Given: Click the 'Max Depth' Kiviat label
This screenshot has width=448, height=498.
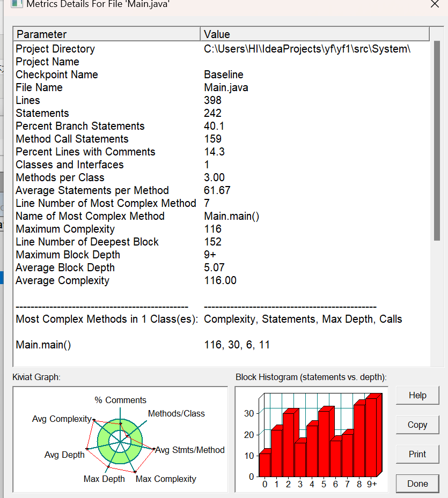Looking at the screenshot, I should 104,479.
